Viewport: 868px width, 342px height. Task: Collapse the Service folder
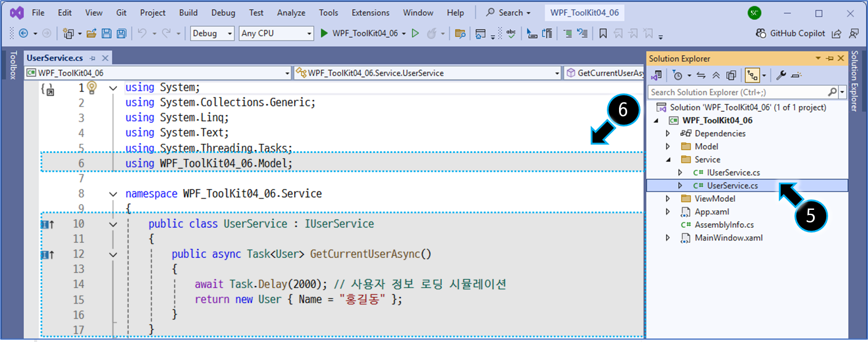(x=668, y=159)
